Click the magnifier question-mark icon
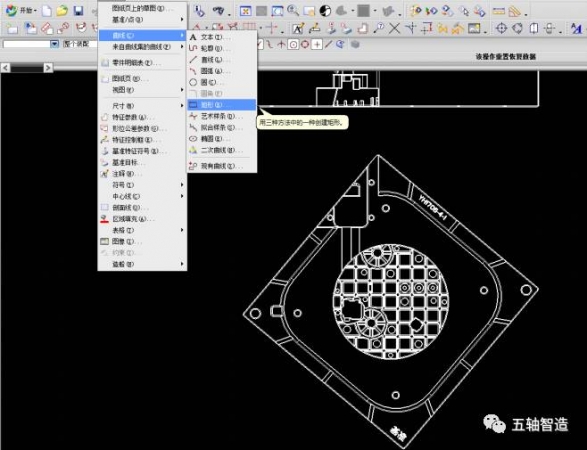Viewport: 587px width, 450px height. click(x=378, y=28)
